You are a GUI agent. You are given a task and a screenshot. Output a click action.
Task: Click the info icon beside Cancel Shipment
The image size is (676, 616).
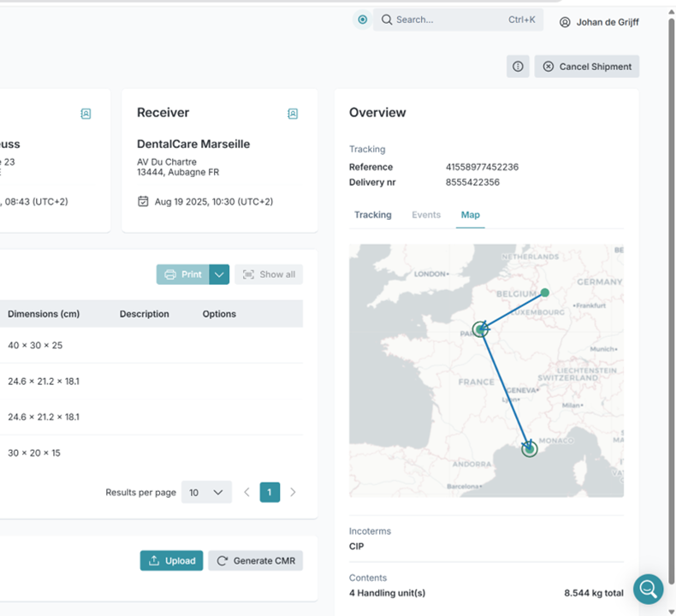coord(518,67)
